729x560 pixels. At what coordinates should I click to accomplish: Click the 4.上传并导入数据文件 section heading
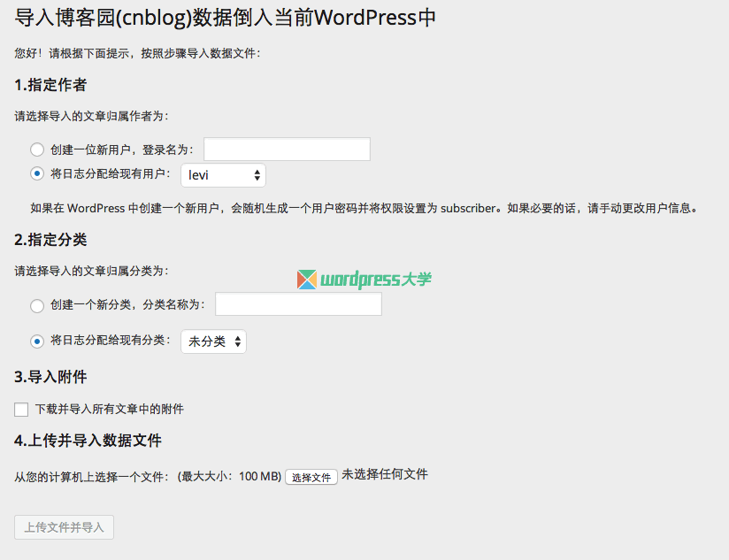coord(88,441)
